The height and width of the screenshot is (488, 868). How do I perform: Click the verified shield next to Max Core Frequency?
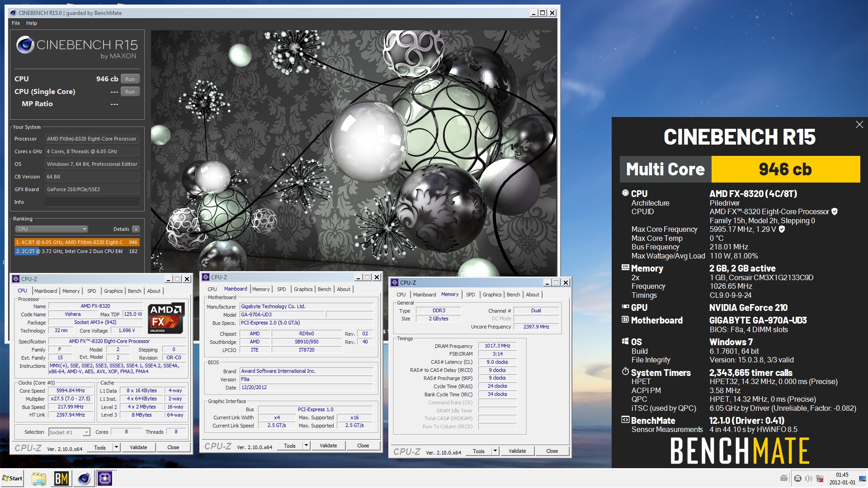click(x=782, y=229)
